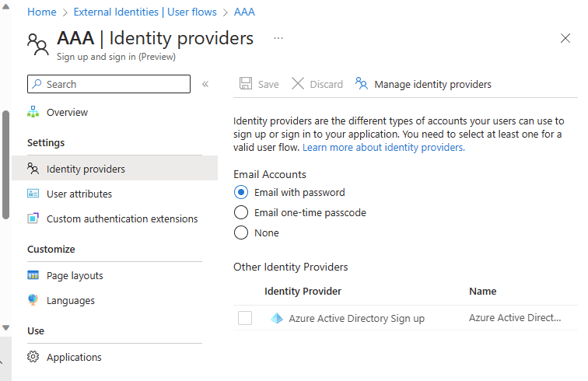Click the User attributes card icon
The width and height of the screenshot is (588, 381).
[33, 194]
